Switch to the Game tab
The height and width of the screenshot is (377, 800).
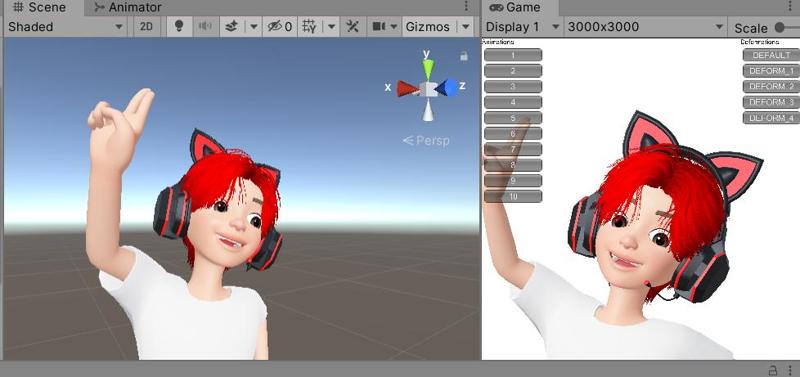pos(515,7)
